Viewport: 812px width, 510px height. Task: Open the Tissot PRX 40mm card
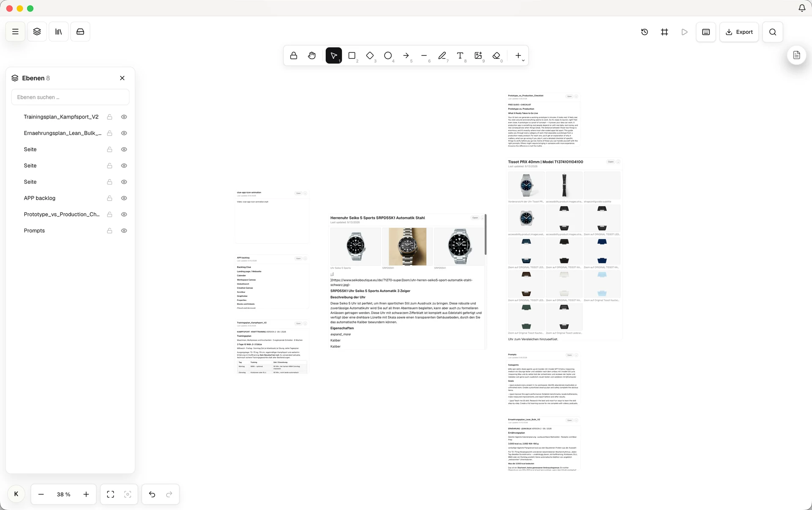pyautogui.click(x=610, y=162)
